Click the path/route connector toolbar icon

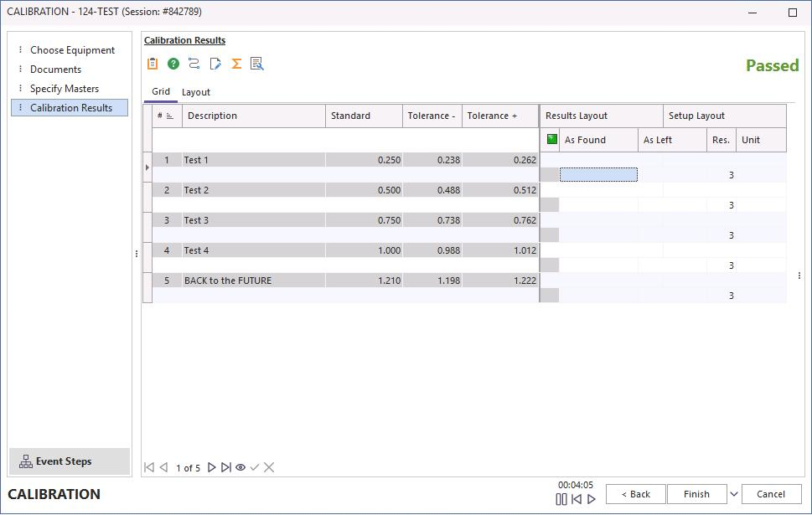coord(194,64)
